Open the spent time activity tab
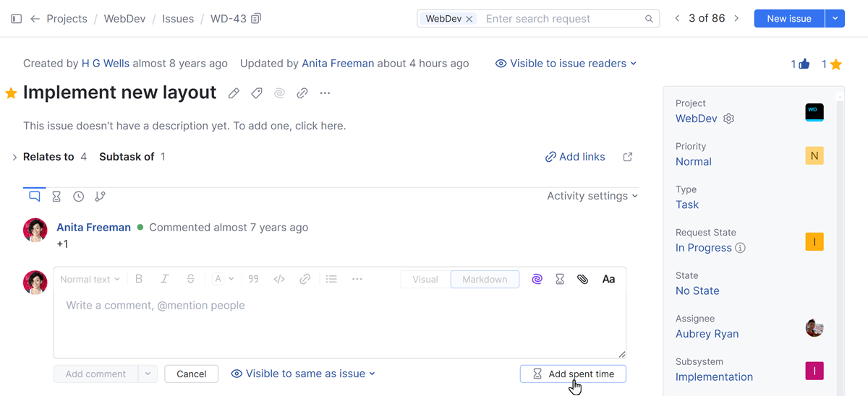868x396 pixels. (56, 197)
